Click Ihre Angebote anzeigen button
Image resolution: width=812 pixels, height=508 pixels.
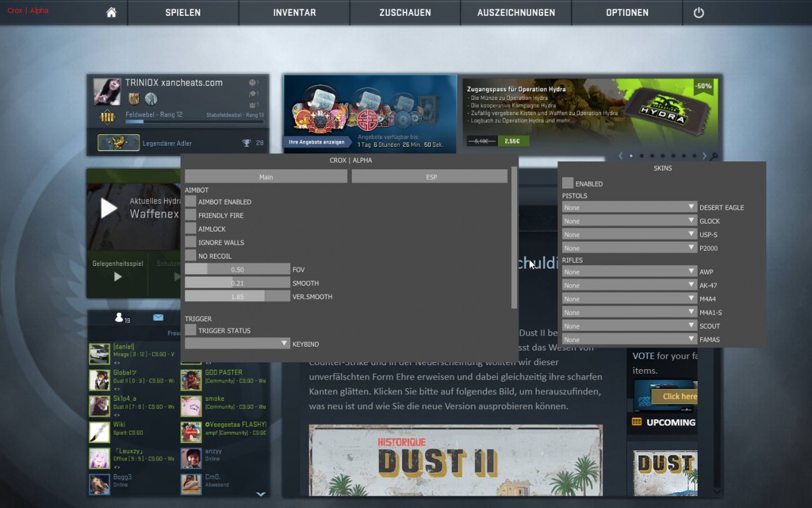[316, 142]
